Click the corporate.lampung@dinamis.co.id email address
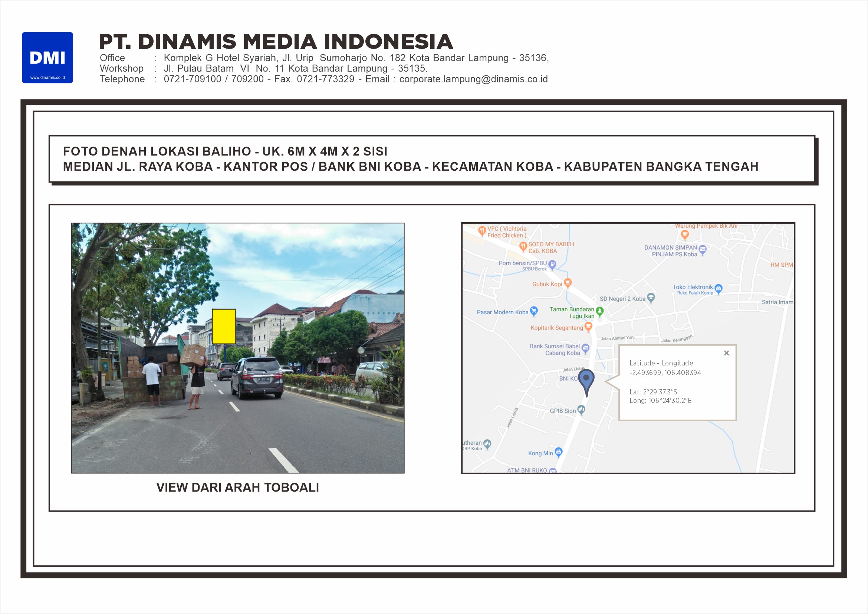The height and width of the screenshot is (614, 868). [473, 79]
